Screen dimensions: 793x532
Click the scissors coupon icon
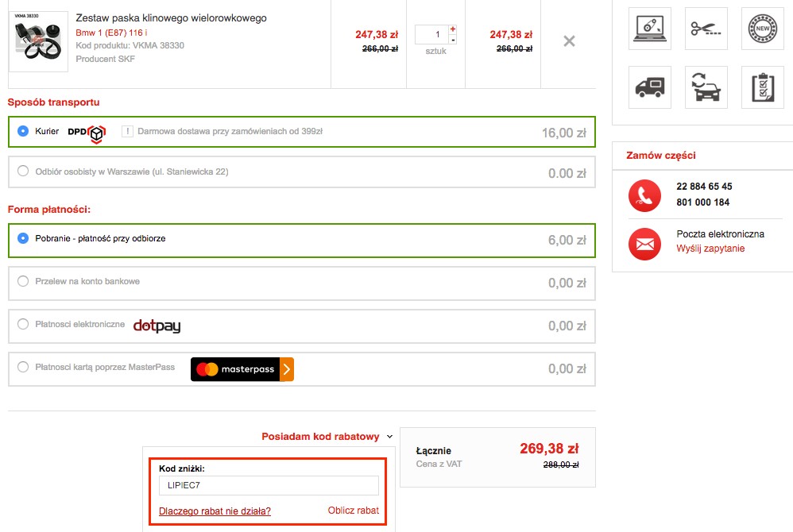(x=706, y=29)
